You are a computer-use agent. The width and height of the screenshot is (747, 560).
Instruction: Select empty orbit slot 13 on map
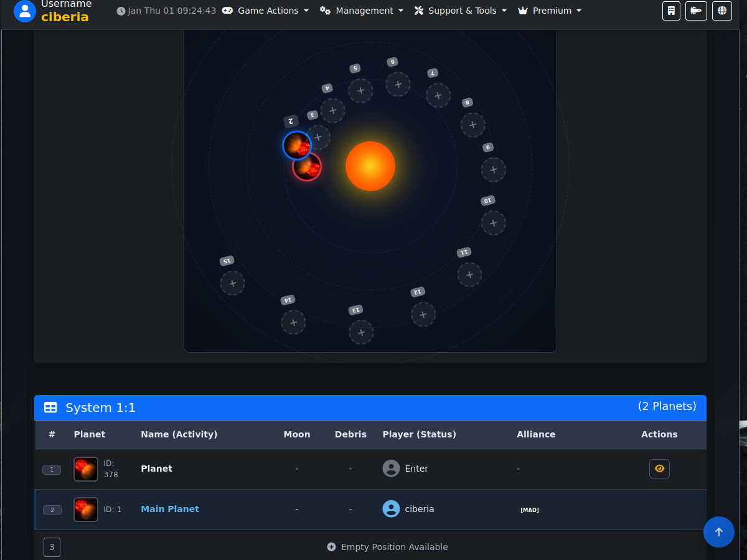361,332
